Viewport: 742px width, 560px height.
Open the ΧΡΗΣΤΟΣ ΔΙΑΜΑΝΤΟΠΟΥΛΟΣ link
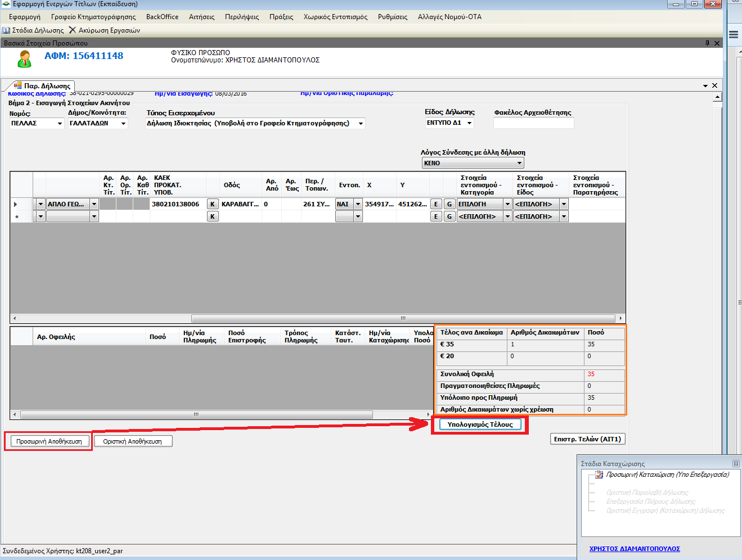click(635, 549)
